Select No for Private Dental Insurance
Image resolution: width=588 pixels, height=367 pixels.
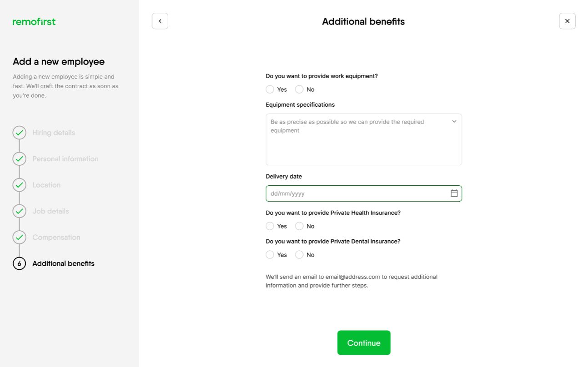[x=299, y=255]
